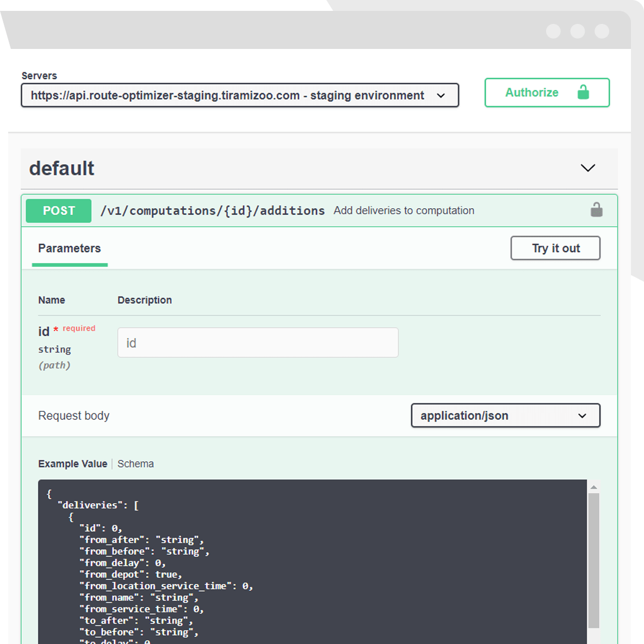Select the Parameters tab
The width and height of the screenshot is (644, 644).
click(70, 249)
